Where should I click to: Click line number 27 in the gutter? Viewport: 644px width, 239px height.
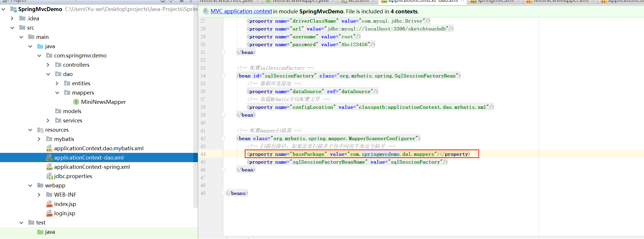pyautogui.click(x=203, y=21)
